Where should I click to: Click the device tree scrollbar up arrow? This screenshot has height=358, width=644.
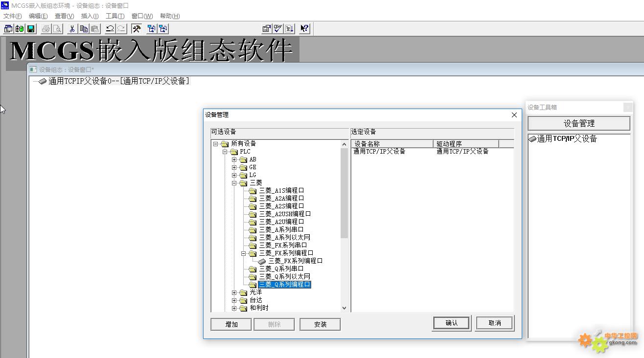point(344,144)
